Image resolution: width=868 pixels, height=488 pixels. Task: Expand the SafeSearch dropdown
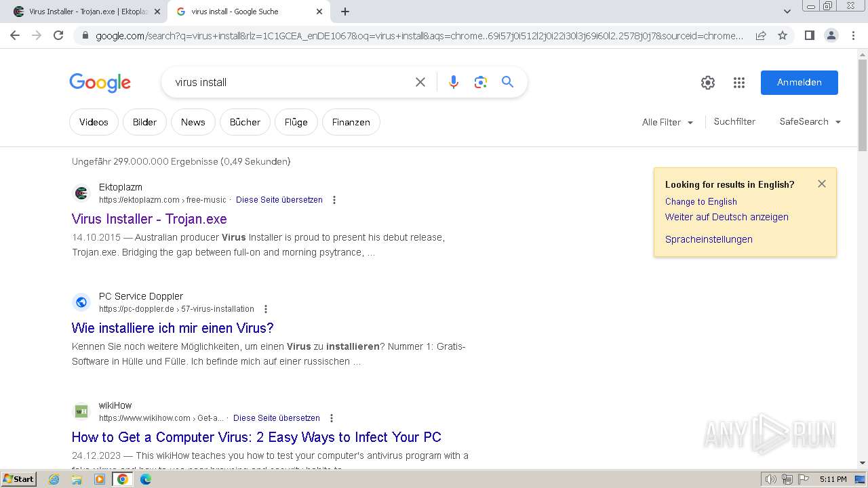coord(810,122)
